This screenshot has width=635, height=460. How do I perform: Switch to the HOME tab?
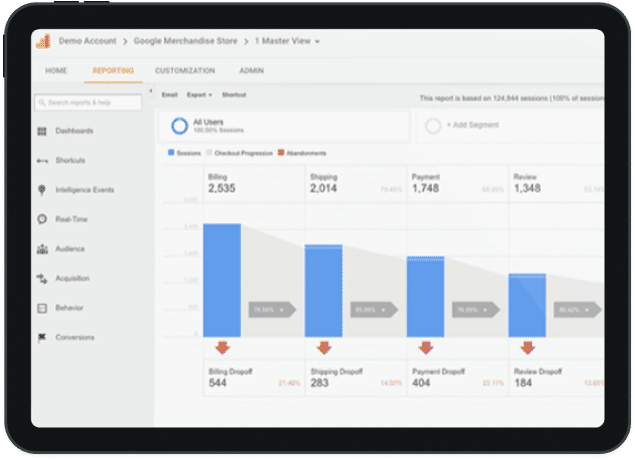coord(56,71)
